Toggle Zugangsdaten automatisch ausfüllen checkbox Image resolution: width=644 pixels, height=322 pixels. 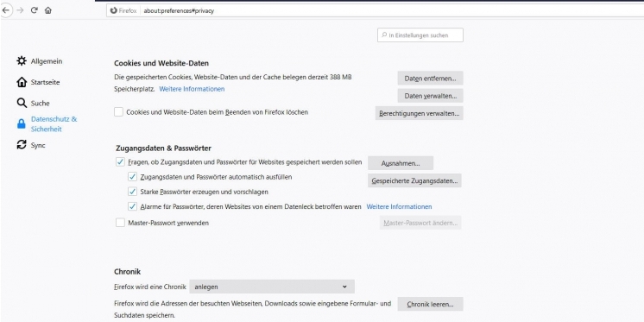132,177
